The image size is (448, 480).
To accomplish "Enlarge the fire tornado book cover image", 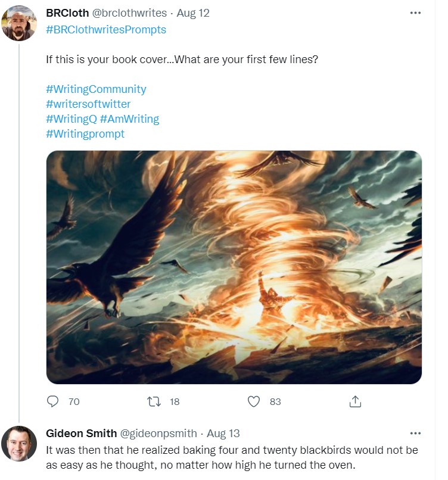I will pyautogui.click(x=234, y=267).
